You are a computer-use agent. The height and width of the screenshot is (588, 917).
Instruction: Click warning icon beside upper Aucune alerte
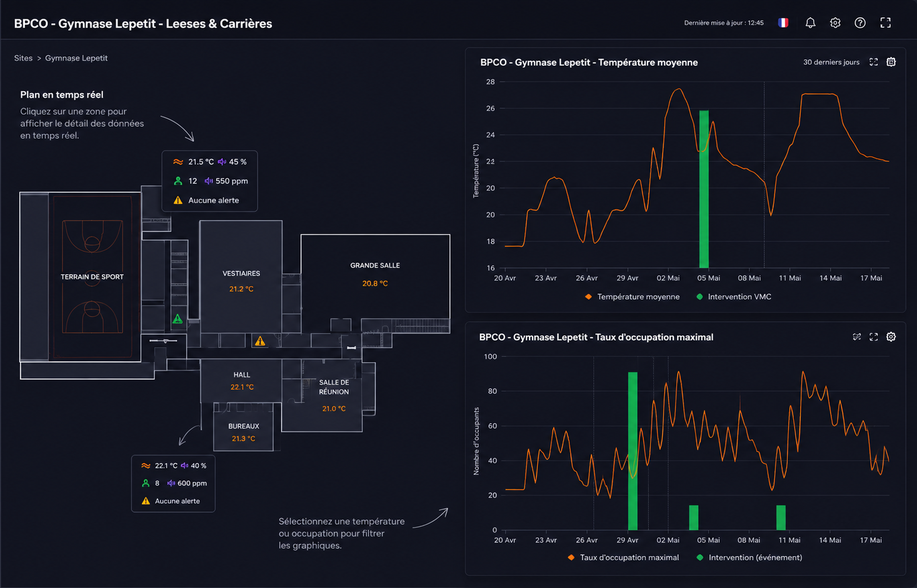(x=178, y=201)
